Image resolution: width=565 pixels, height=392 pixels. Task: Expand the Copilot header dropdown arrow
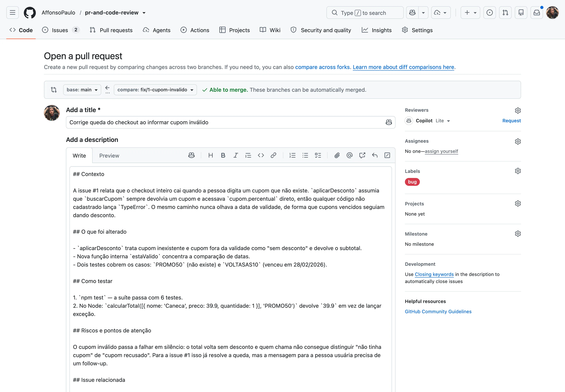click(x=423, y=13)
